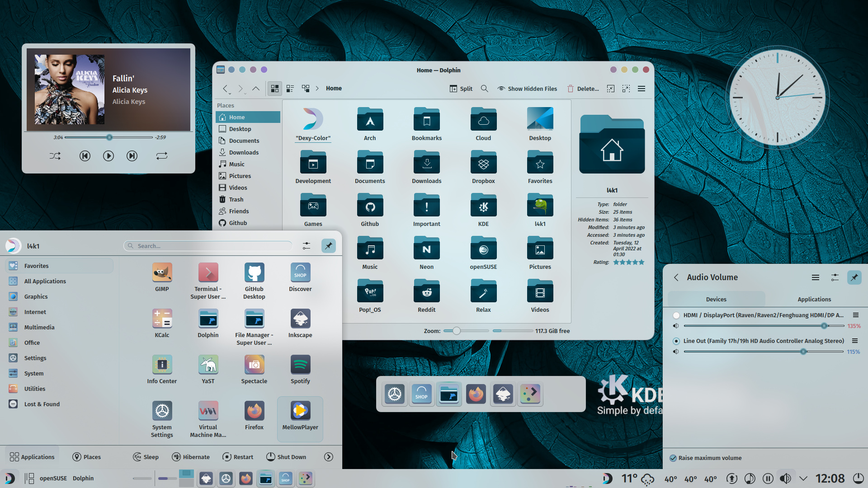Click Sleep in launcher footer
This screenshot has height=488, width=868.
pyautogui.click(x=146, y=457)
